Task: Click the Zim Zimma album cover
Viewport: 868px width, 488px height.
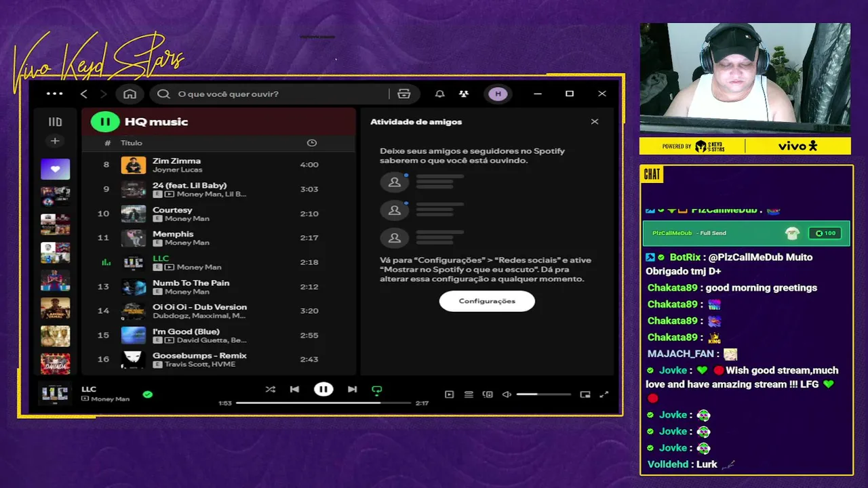Action: pyautogui.click(x=134, y=165)
